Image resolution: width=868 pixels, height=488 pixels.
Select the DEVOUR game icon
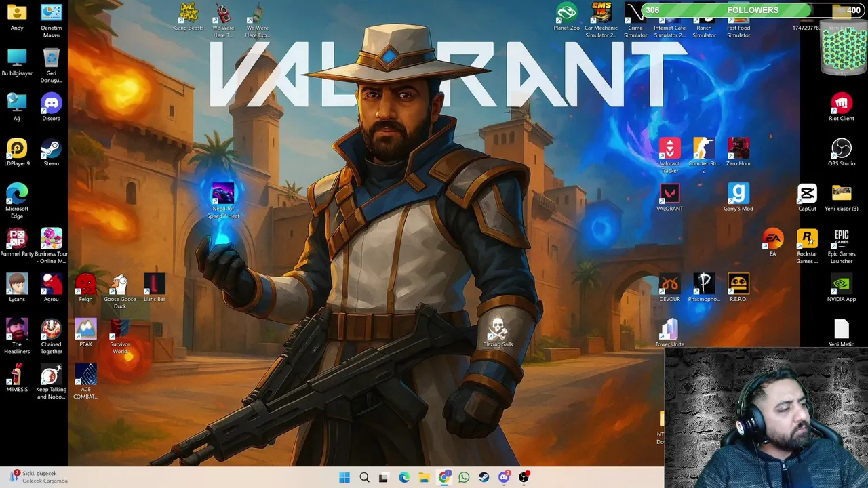[669, 289]
